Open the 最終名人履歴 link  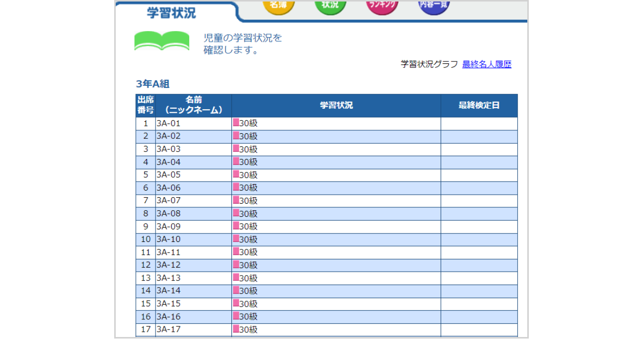coord(487,64)
